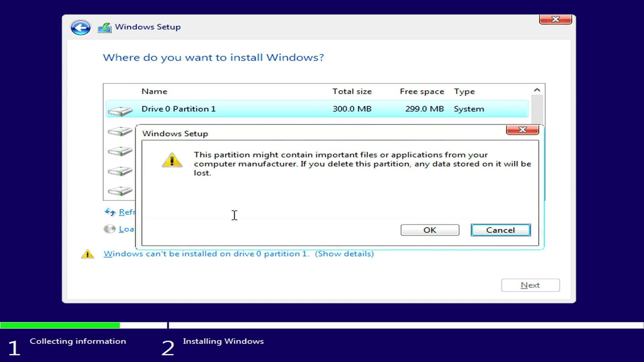644x362 pixels.
Task: Close the main Windows Setup window
Action: [x=555, y=19]
